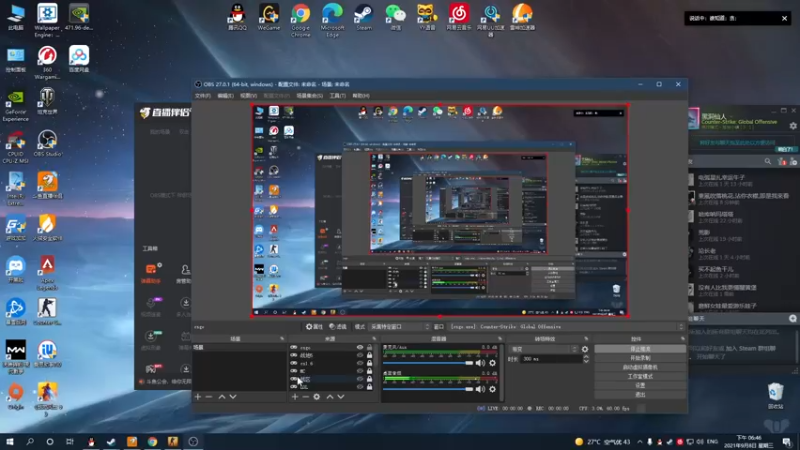Open 桌面音频 audio settings gear

pos(492,389)
